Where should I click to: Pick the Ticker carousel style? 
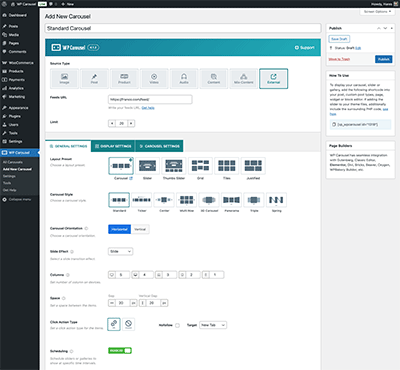pyautogui.click(x=142, y=200)
